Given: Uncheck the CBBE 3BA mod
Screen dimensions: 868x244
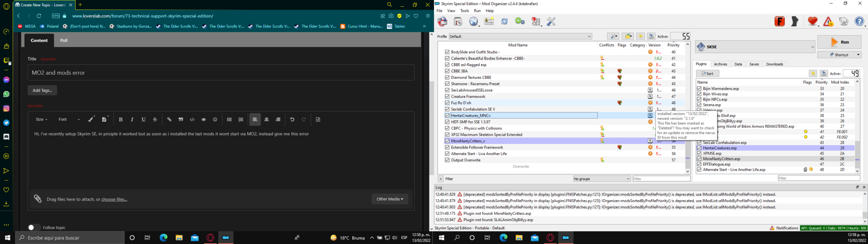Looking at the screenshot, I should pos(447,71).
